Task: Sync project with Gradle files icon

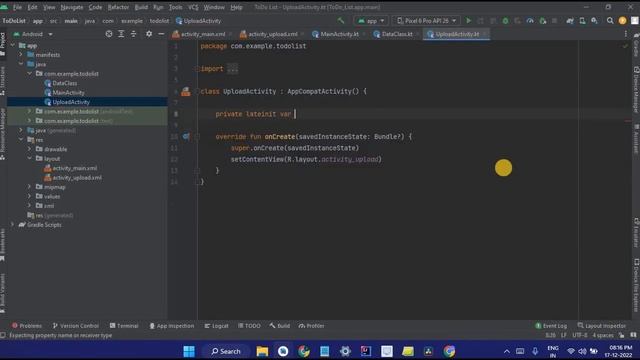Action: click(x=570, y=20)
